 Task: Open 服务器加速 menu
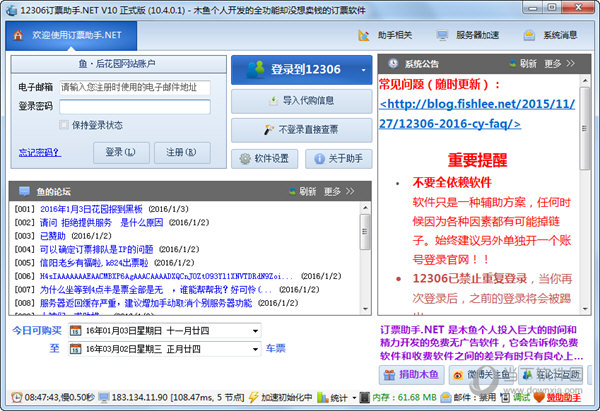point(468,36)
